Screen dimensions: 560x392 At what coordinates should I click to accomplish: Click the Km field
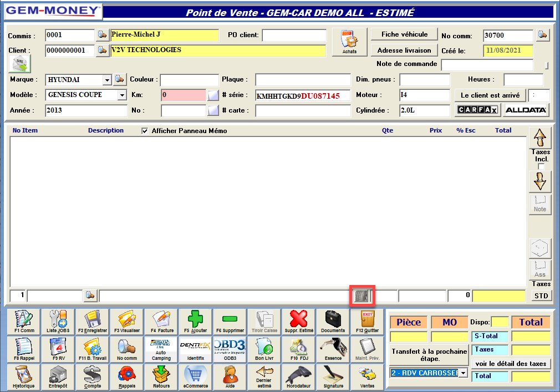(183, 95)
